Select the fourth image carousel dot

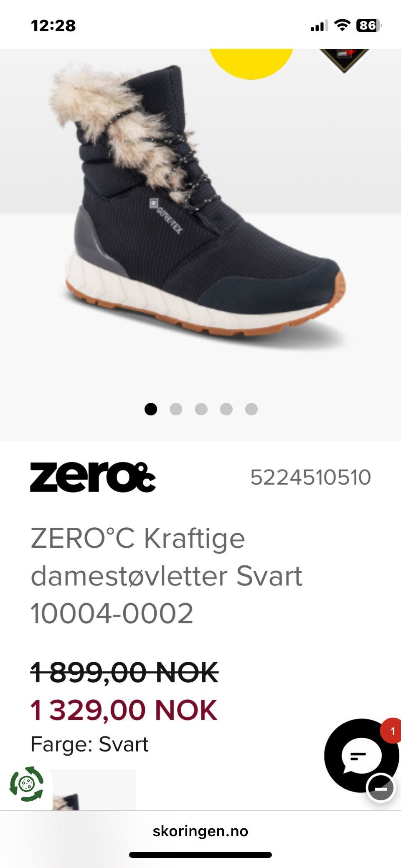[226, 409]
